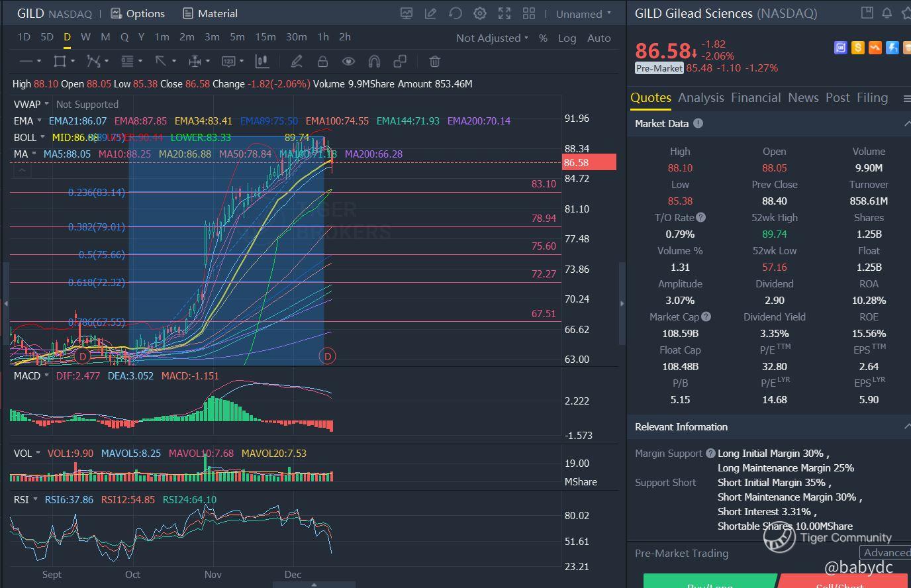Collapse the right quote panel arrow
This screenshot has height=588, width=911.
pyautogui.click(x=622, y=303)
